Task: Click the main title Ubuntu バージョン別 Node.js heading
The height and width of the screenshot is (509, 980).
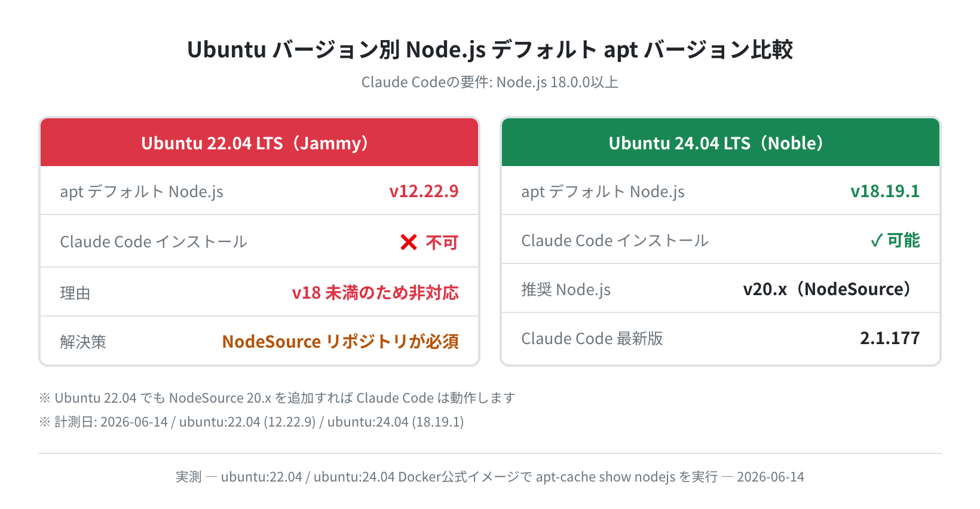Action: coord(490,50)
